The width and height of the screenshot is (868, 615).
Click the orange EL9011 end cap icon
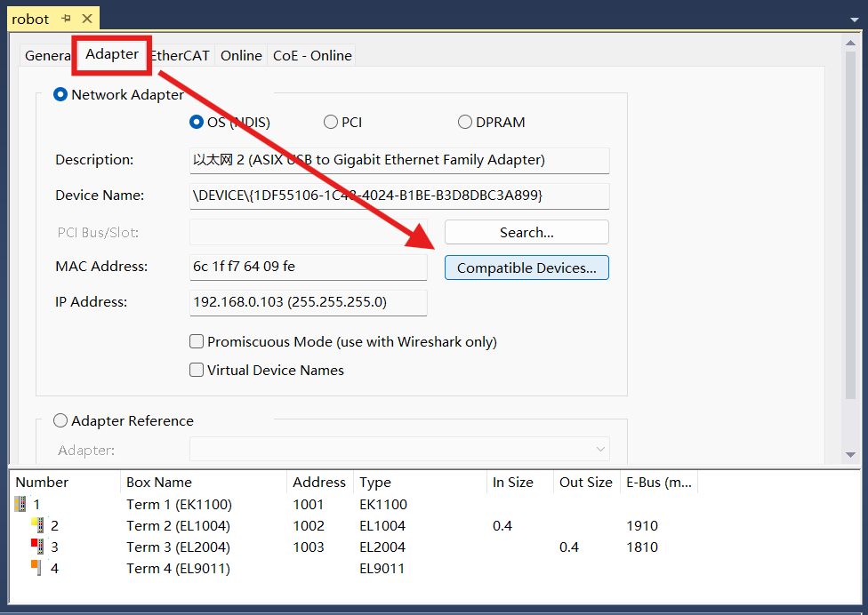point(36,568)
